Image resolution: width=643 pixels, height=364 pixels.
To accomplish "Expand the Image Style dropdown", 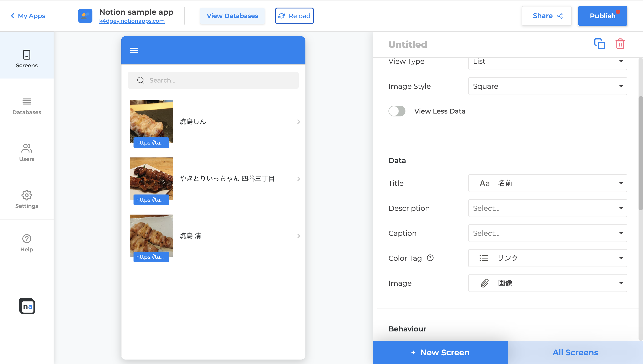I will pos(547,86).
